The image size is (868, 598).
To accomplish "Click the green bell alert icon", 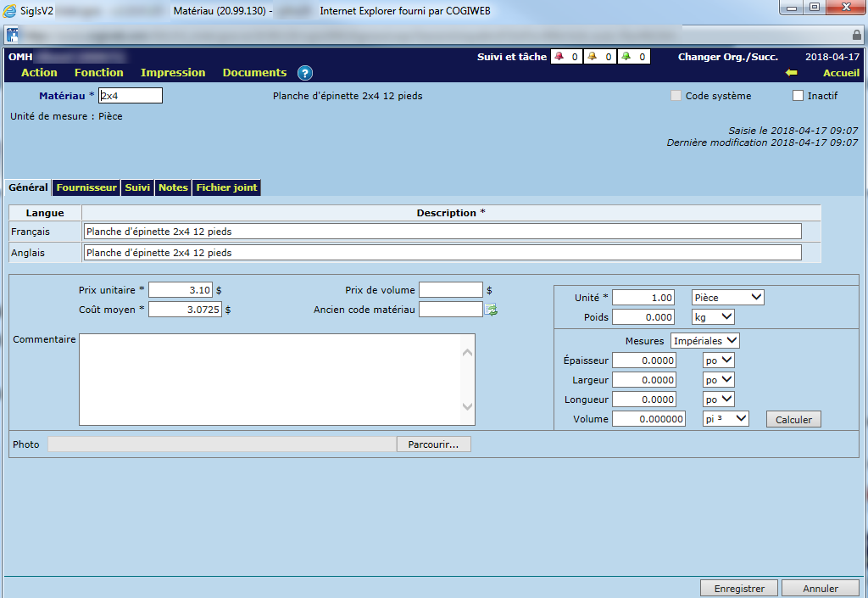I will click(626, 57).
